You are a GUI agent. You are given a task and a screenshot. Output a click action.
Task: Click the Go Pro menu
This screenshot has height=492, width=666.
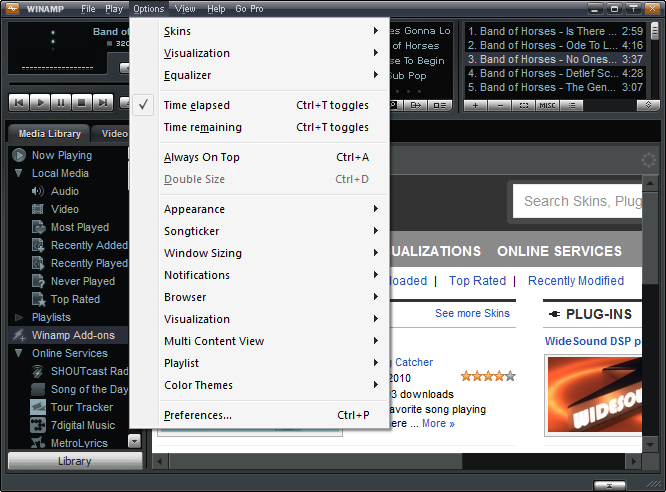click(249, 8)
